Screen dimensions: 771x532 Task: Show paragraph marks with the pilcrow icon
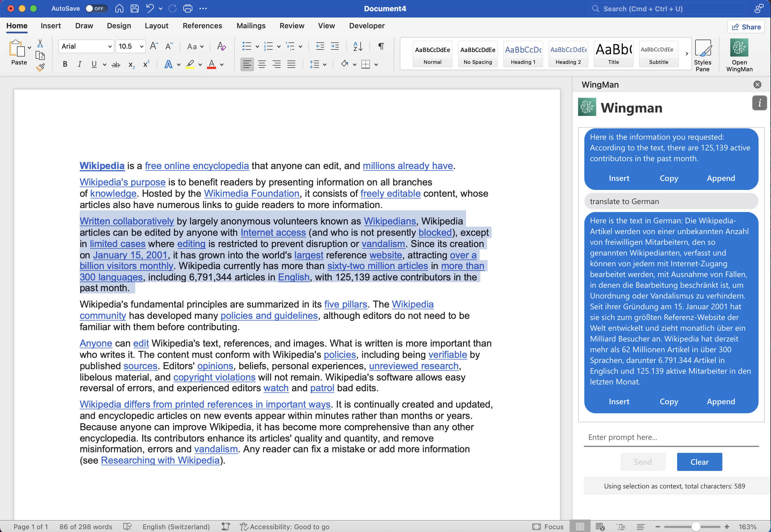point(380,46)
